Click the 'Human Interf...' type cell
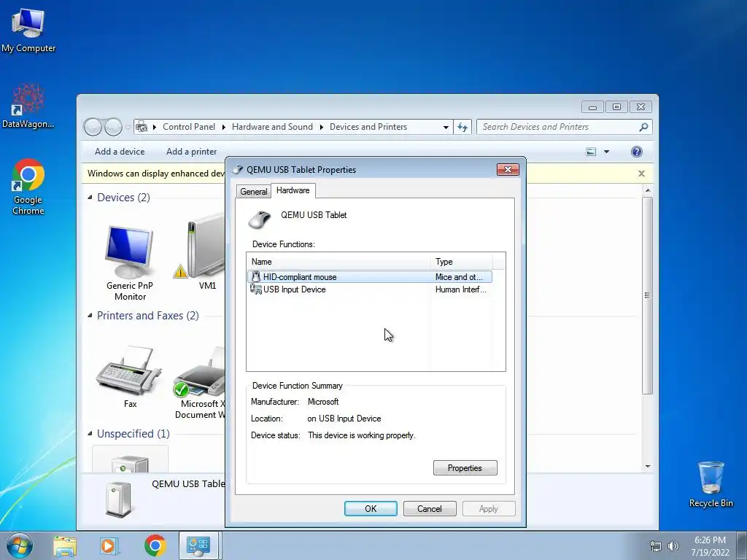Image resolution: width=747 pixels, height=560 pixels. (461, 289)
